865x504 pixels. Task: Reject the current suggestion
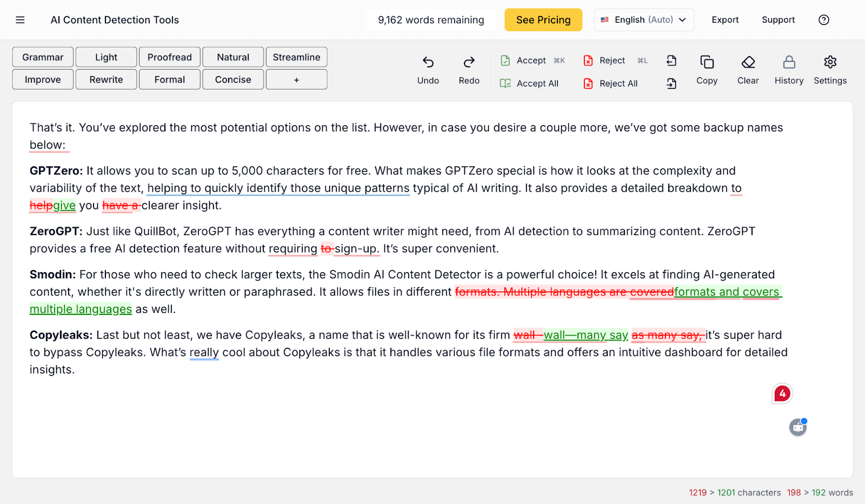(615, 61)
